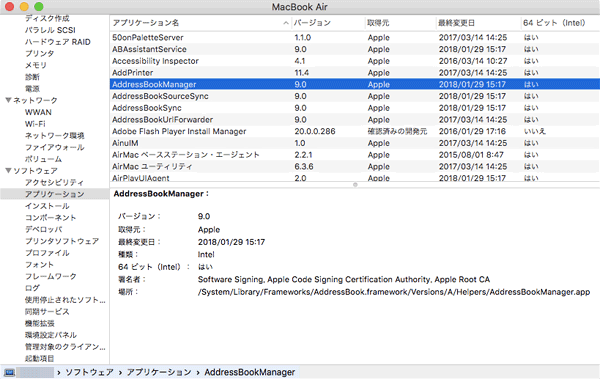Open Wi-Fi under ネットワーク
The image size is (600, 379).
[x=35, y=124]
